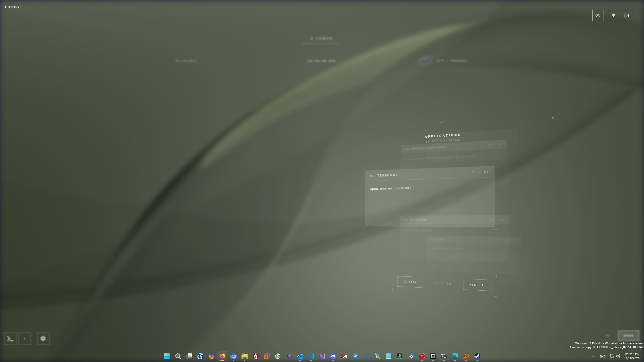The image size is (644, 362).
Task: Open Discord from the taskbar
Action: coord(333,356)
